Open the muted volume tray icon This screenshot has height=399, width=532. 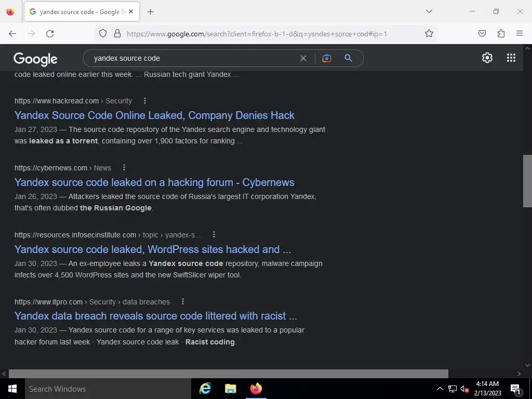tap(464, 389)
